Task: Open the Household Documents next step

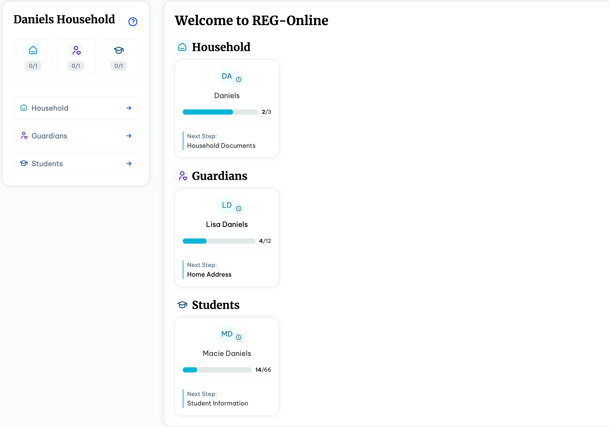Action: pyautogui.click(x=221, y=146)
